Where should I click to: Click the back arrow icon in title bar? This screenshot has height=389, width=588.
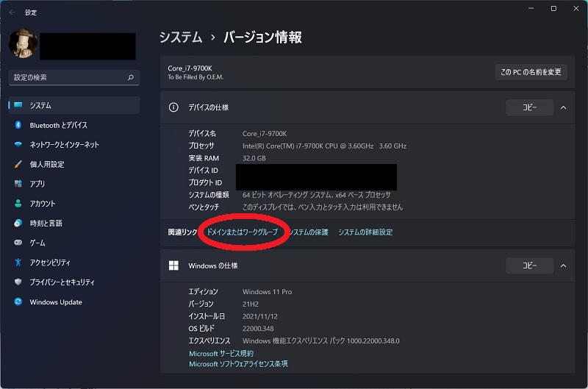tap(12, 13)
